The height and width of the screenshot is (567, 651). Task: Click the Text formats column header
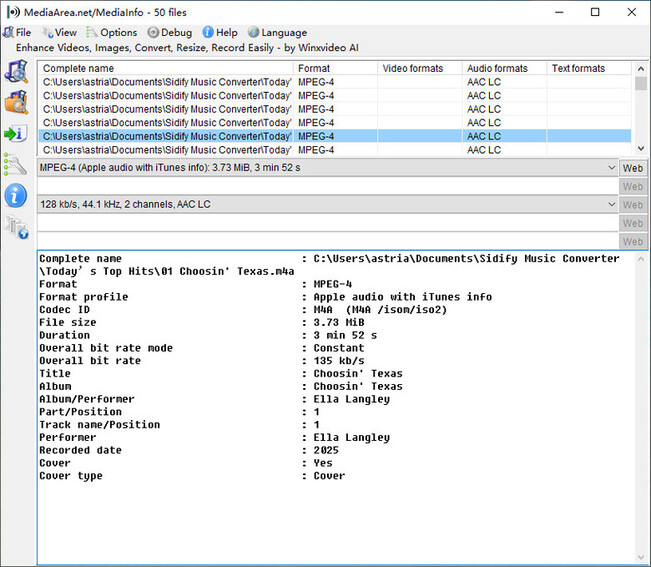pyautogui.click(x=589, y=68)
